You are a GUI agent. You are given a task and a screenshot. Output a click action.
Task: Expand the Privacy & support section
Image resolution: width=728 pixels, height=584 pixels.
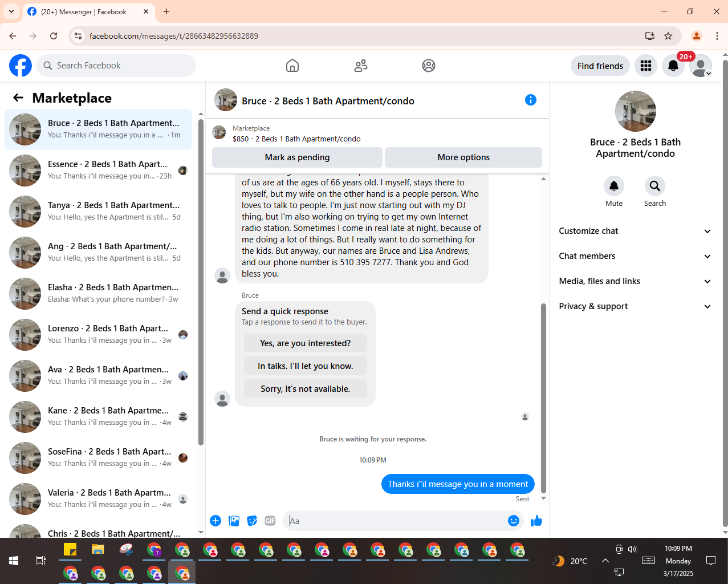click(x=635, y=306)
